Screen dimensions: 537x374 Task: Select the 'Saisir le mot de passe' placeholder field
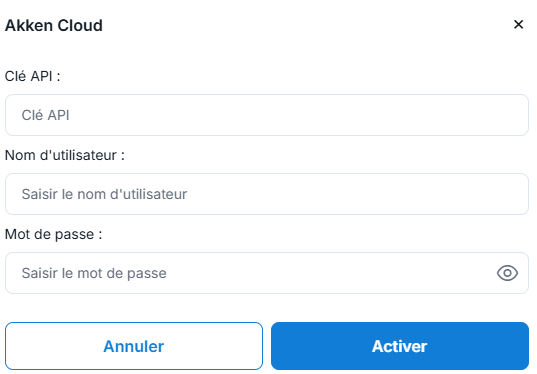click(267, 273)
